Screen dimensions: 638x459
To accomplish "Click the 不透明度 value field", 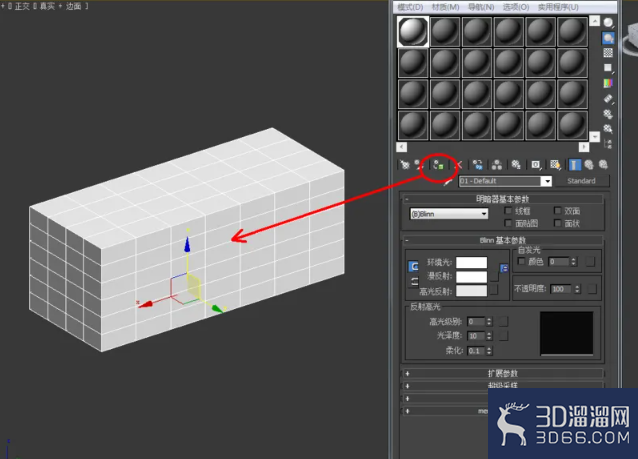I will pos(561,289).
